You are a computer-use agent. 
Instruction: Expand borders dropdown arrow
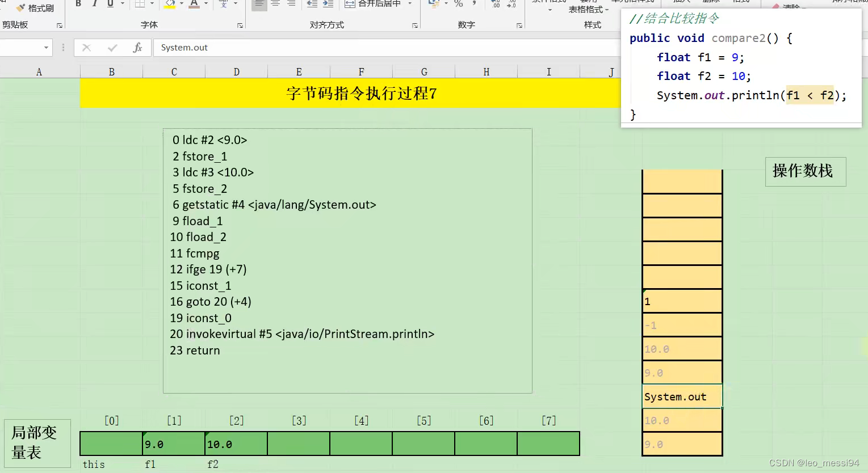click(152, 3)
